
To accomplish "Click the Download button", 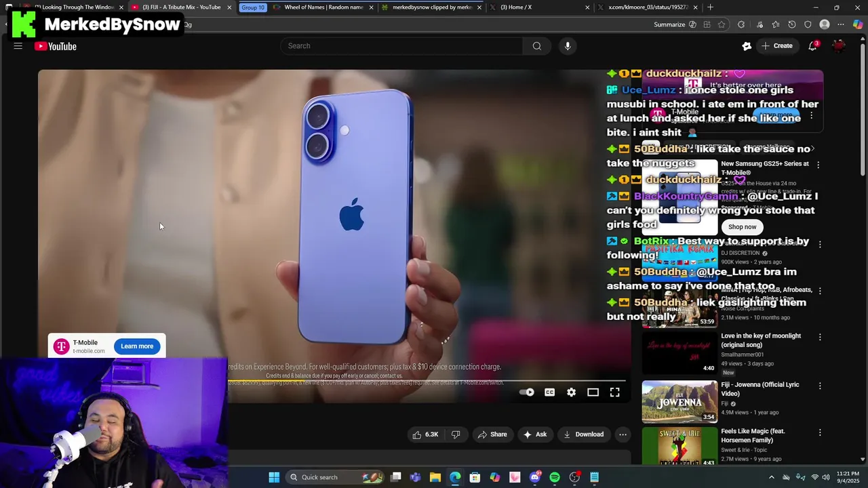I will coord(583,434).
